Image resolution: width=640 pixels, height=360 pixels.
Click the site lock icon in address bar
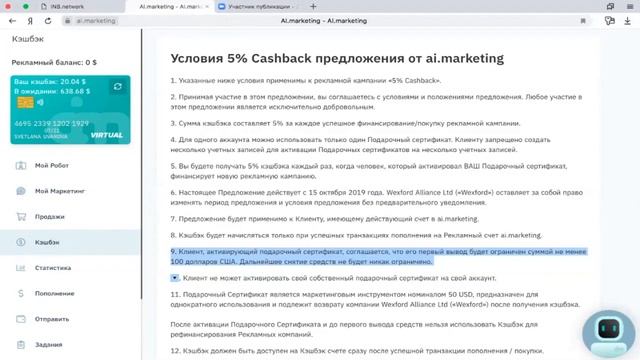point(68,21)
